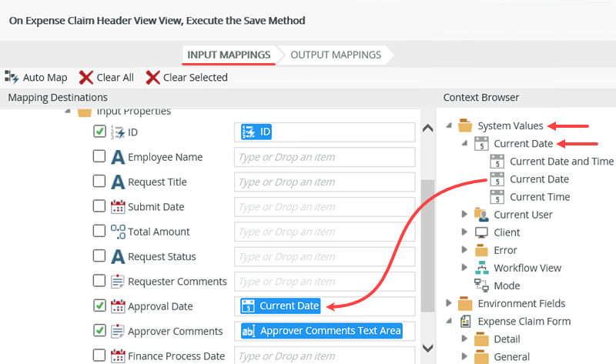Click the Current Date and Time calendar icon

[497, 162]
